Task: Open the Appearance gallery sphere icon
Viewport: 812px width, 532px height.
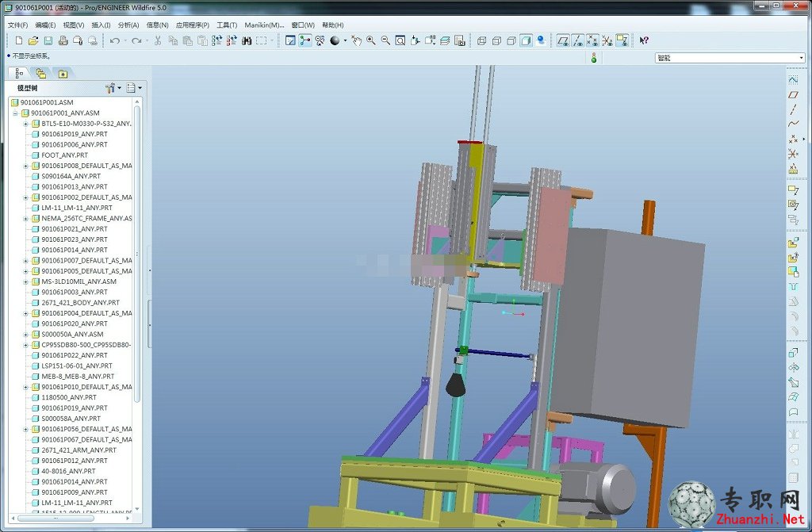Action: coord(335,40)
